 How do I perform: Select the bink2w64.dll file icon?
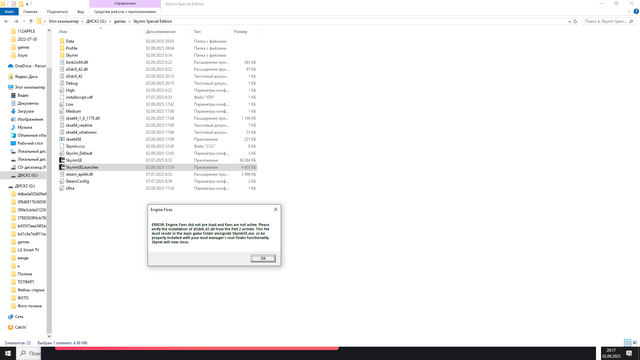(x=62, y=62)
